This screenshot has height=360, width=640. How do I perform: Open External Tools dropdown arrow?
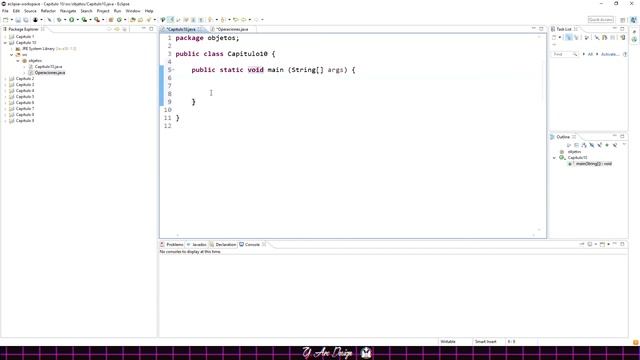(103, 20)
